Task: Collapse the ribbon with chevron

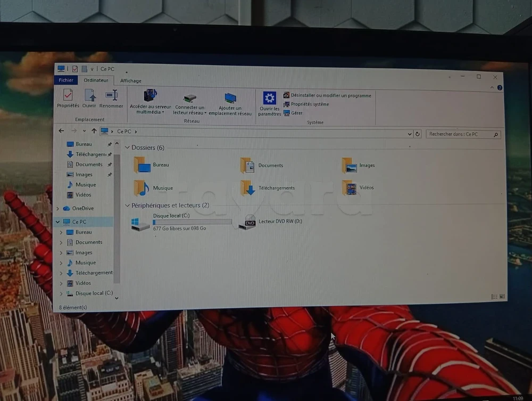Action: point(492,87)
